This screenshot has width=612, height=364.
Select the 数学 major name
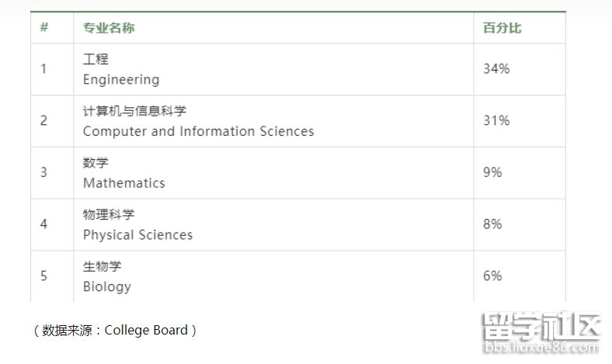(x=96, y=162)
